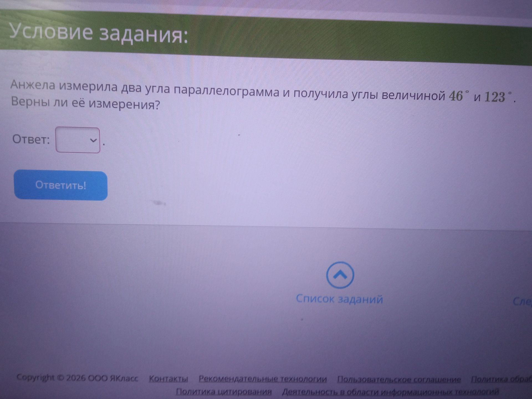Click the Условие задания heading
532x399 pixels.
[99, 33]
